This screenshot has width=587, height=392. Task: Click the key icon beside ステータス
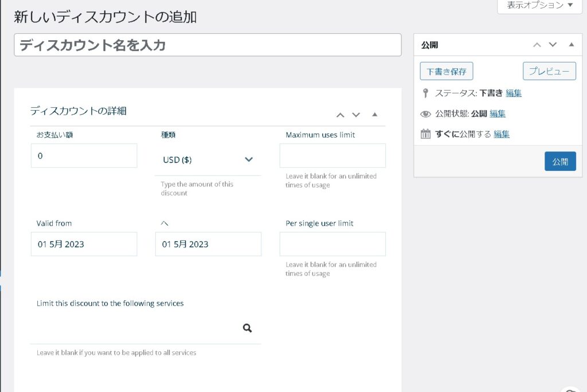425,93
